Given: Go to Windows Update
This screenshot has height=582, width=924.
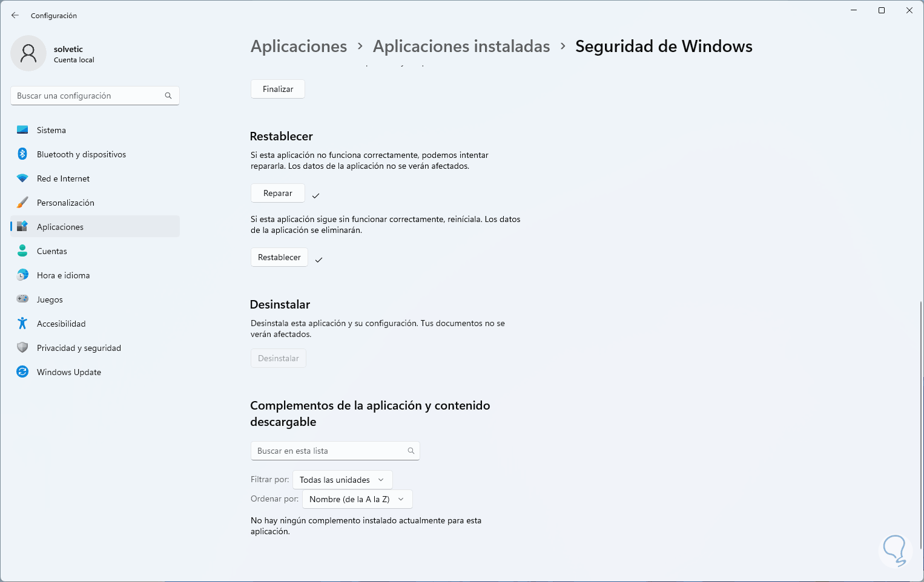Looking at the screenshot, I should coord(95,372).
